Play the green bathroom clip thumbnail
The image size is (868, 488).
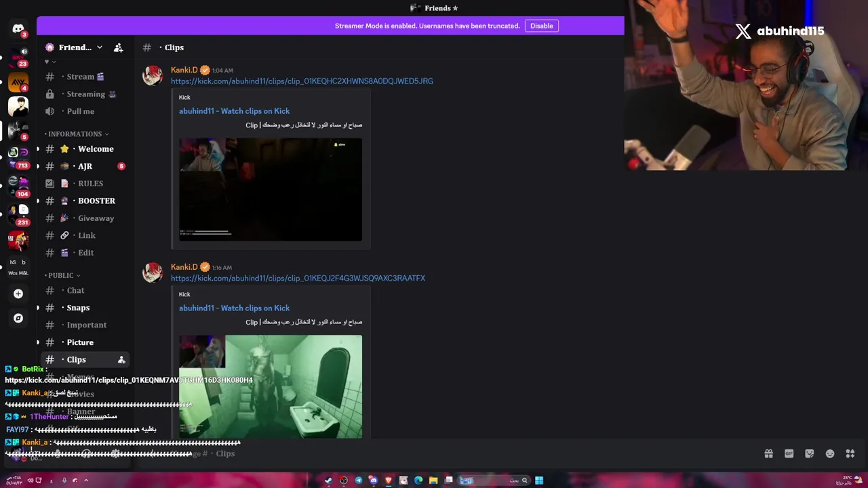(271, 386)
